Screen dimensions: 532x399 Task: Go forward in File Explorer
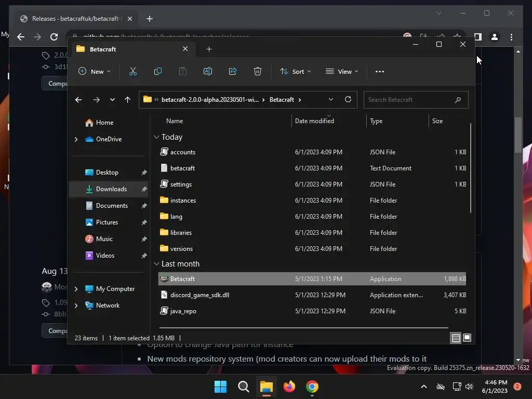click(96, 100)
